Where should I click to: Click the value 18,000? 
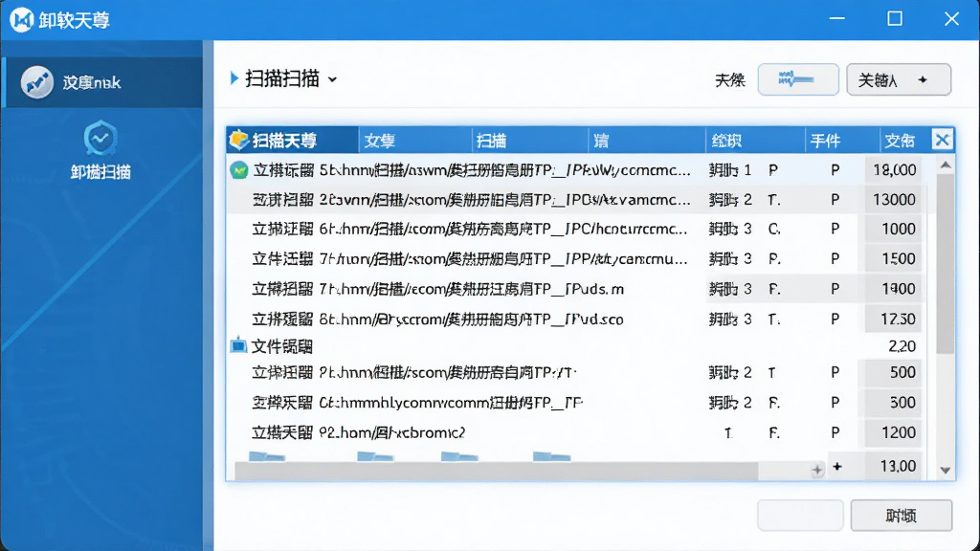point(895,170)
